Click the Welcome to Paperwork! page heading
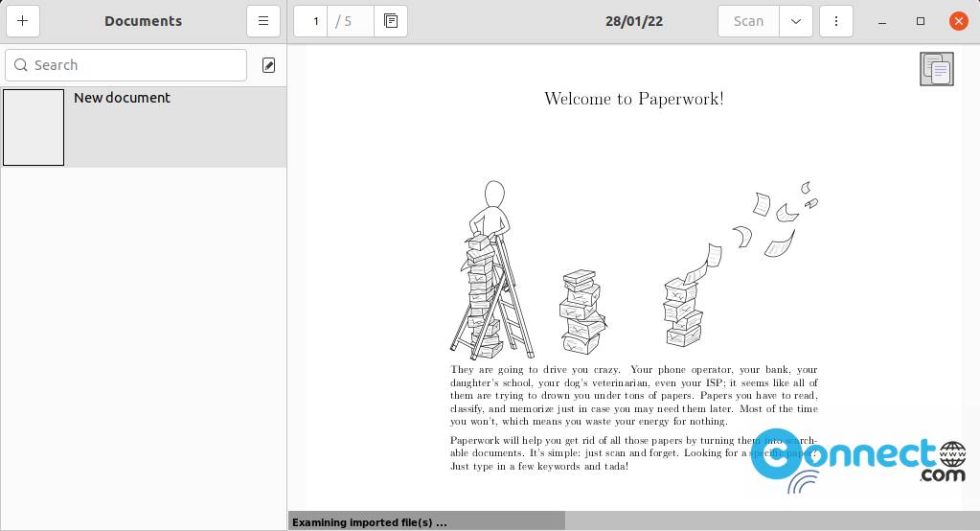 point(634,99)
